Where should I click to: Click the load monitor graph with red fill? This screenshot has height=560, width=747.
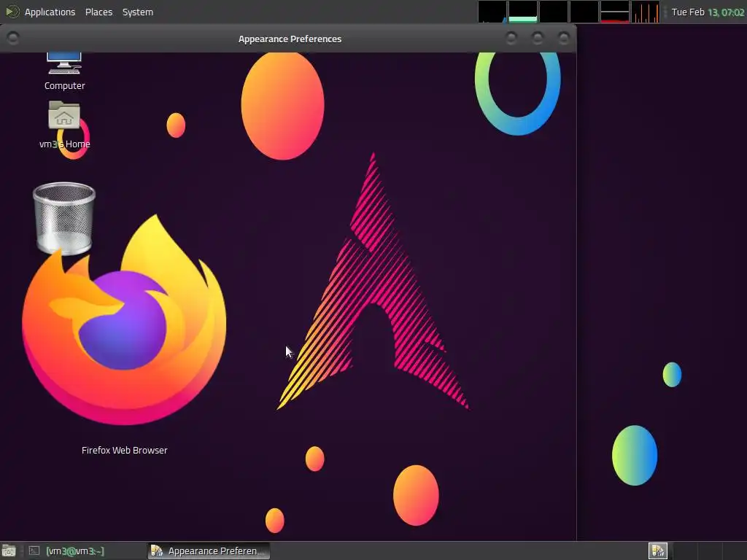coord(614,12)
